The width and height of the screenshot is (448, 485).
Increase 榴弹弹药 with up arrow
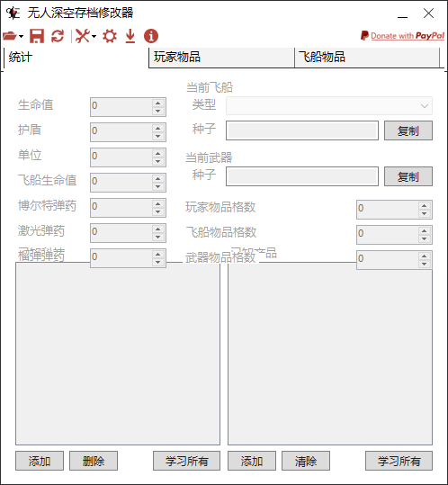click(x=158, y=254)
